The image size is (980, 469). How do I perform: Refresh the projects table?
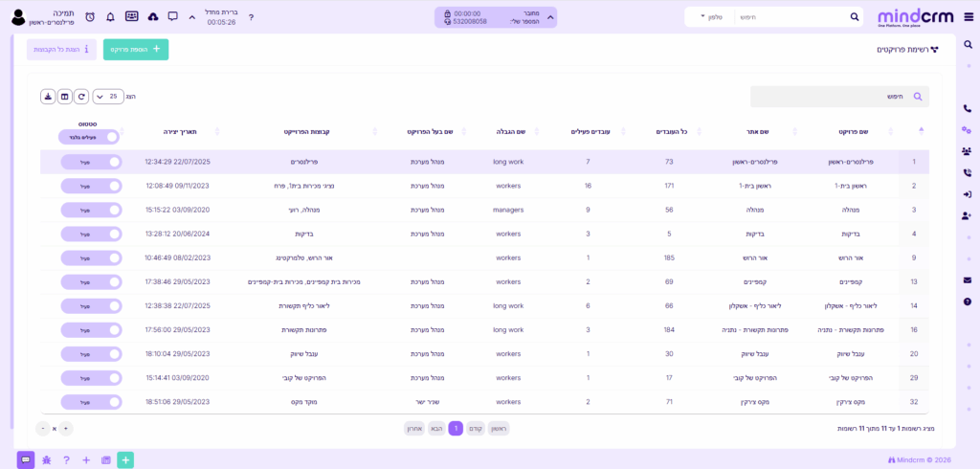coord(81,97)
